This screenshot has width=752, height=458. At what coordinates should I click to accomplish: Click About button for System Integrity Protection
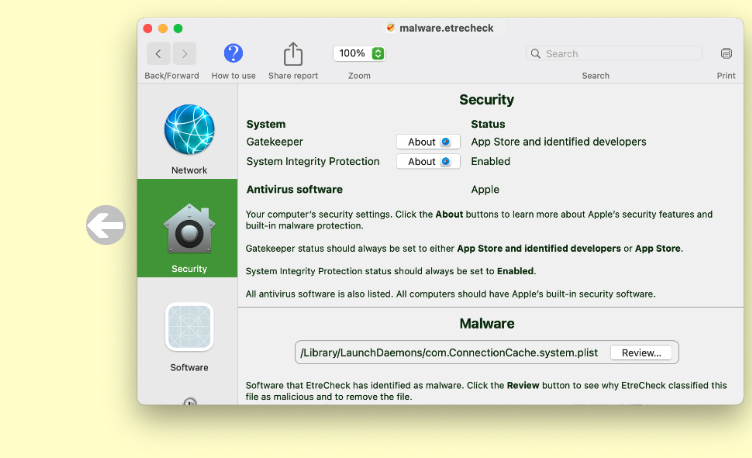(x=428, y=162)
